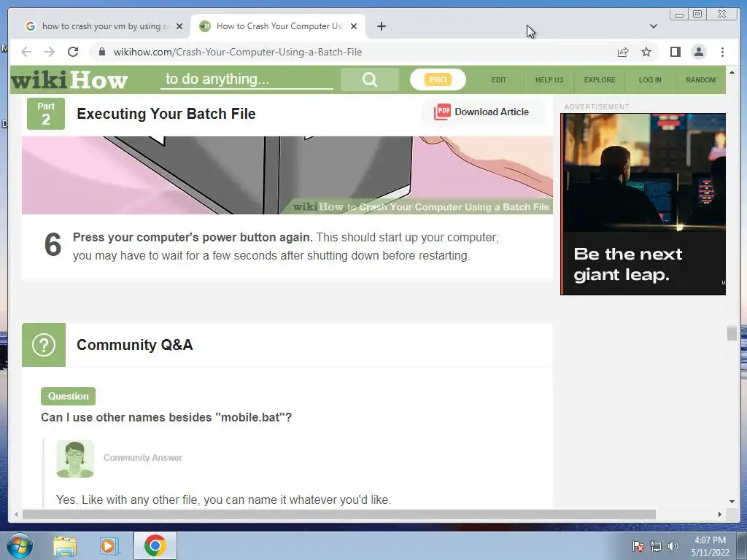Close the wikiHow tab
The height and width of the screenshot is (560, 747).
[354, 26]
